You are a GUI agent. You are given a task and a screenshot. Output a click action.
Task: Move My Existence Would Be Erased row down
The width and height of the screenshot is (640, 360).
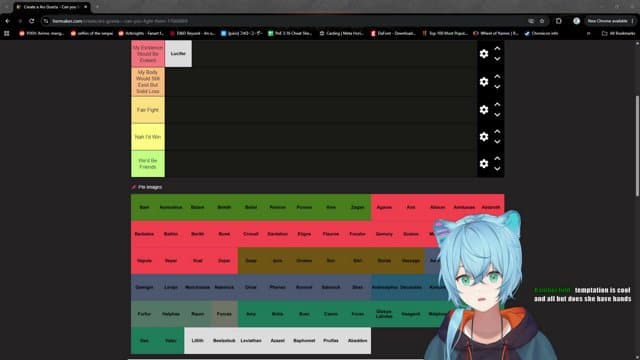pos(497,59)
